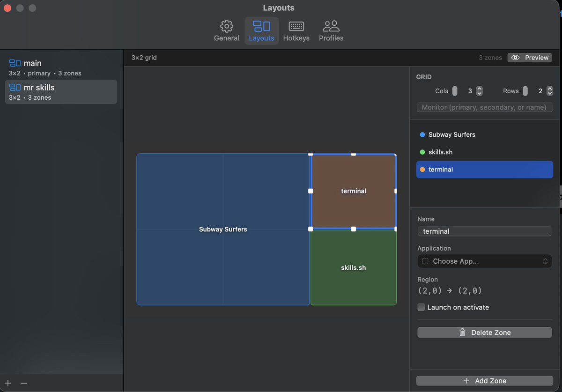Click the terminal zone's bottom-middle resize handle
The image size is (562, 392).
(354, 229)
